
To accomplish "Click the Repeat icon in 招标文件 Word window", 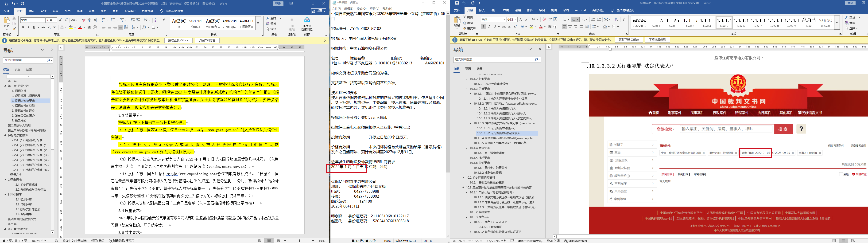I will (x=22, y=4).
